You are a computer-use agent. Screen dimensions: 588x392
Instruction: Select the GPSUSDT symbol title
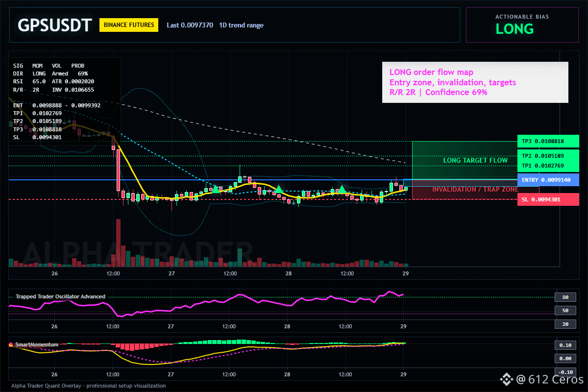click(54, 25)
